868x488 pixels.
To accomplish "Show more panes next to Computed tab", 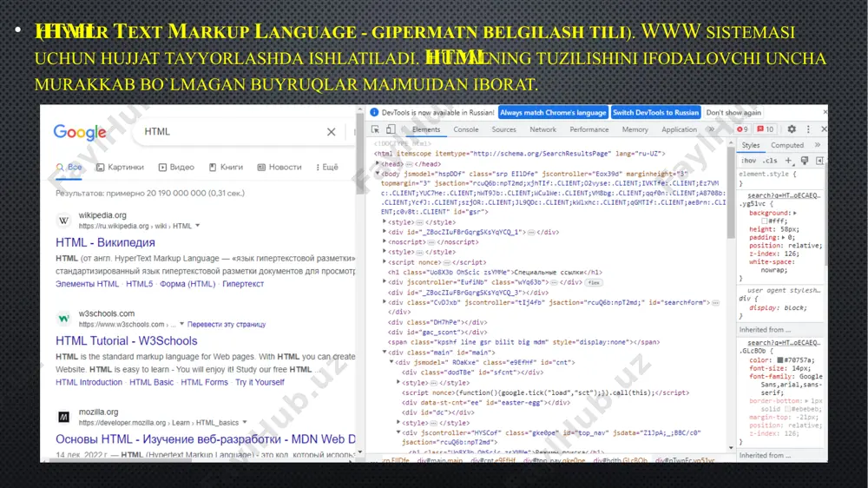I will (818, 145).
